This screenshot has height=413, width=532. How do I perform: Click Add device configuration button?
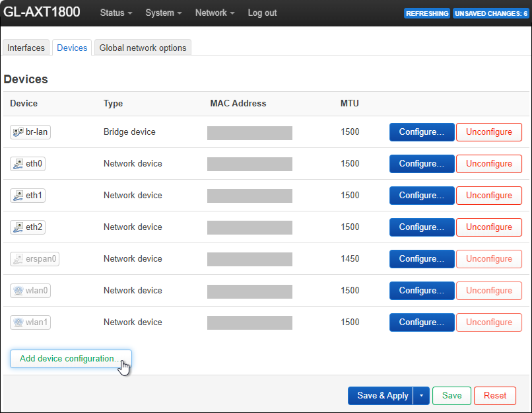coord(71,359)
